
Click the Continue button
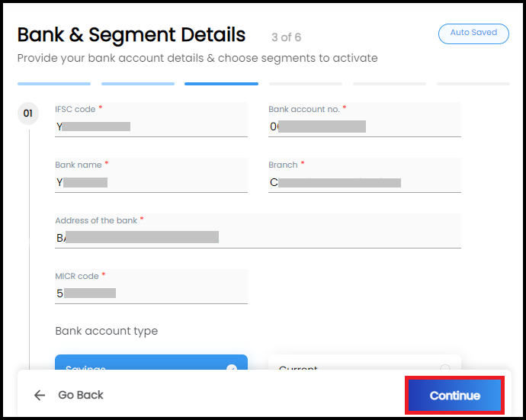coord(454,395)
